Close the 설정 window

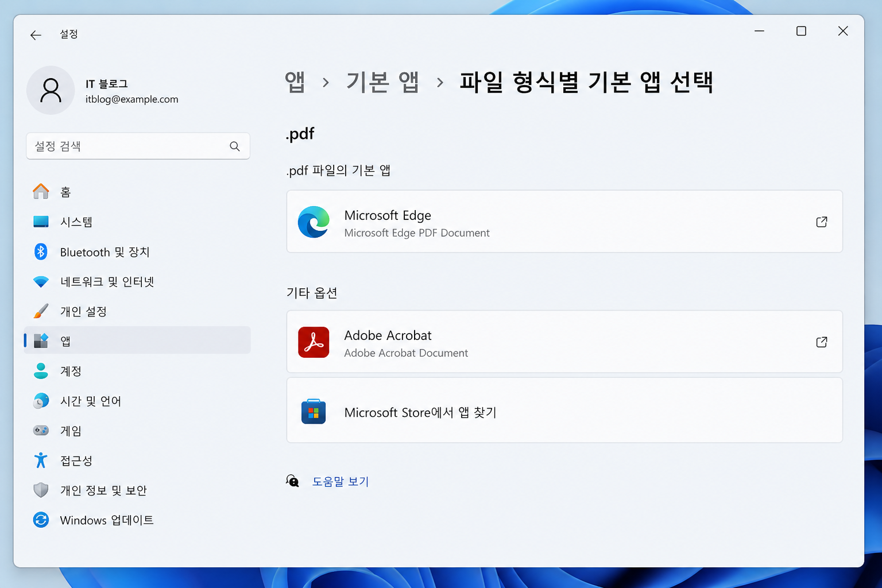point(843,31)
